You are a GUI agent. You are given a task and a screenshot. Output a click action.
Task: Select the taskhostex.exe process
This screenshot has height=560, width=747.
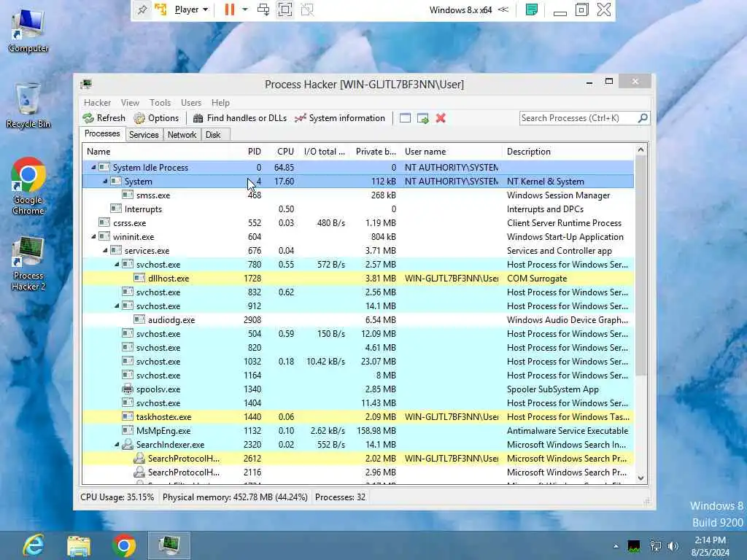[358, 416]
